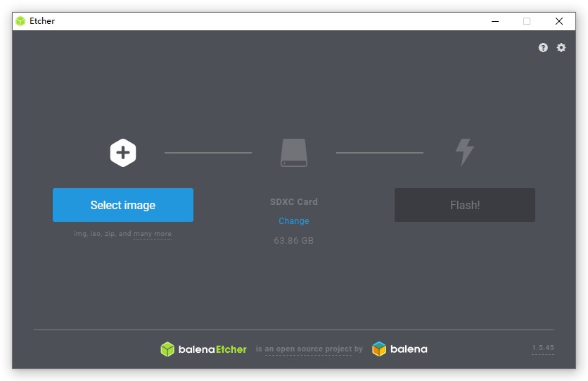Click the 'many more' supported formats link

click(x=153, y=234)
